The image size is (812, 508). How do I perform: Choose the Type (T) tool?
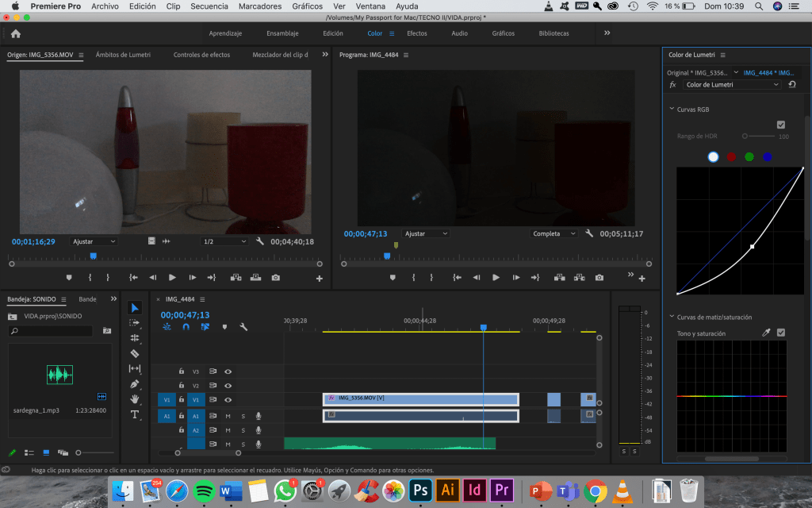point(135,414)
